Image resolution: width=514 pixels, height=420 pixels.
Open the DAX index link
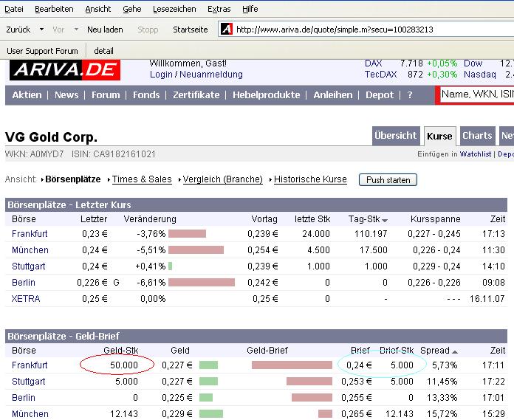pyautogui.click(x=374, y=63)
